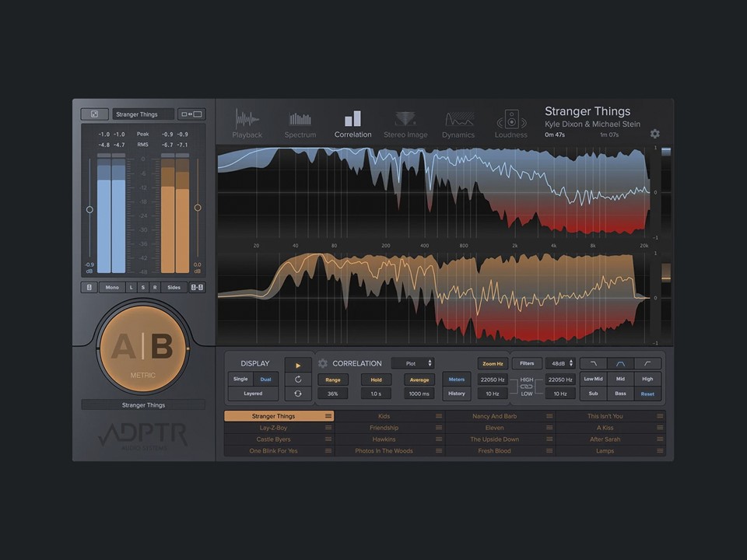Image resolution: width=747 pixels, height=560 pixels.
Task: Open the Stereo Image tab
Action: pyautogui.click(x=405, y=124)
